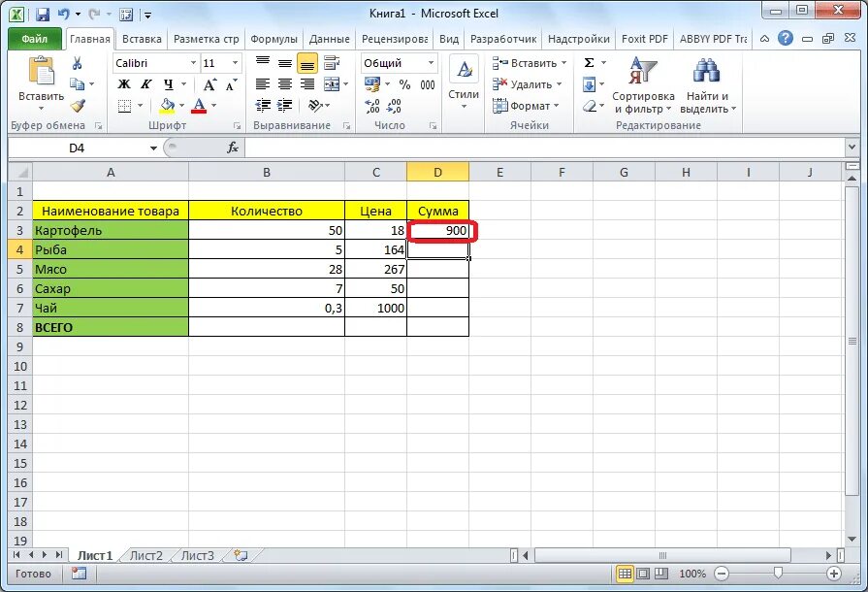Click zoom in plus button
868x592 pixels.
pyautogui.click(x=834, y=574)
